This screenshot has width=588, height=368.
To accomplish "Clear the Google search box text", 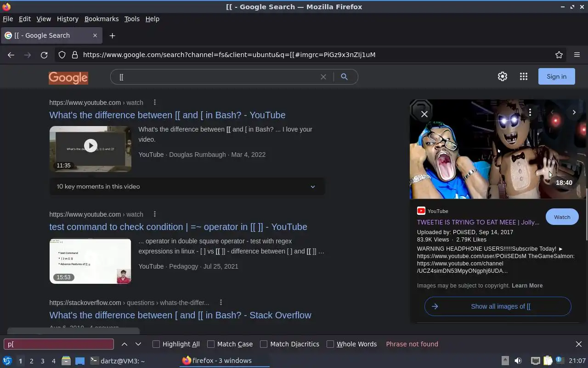I will tap(323, 77).
